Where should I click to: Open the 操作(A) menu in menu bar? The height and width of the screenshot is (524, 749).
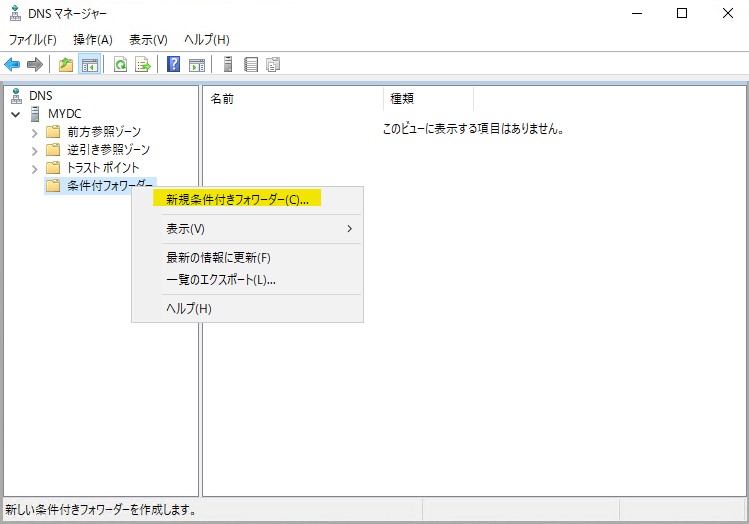(x=92, y=39)
